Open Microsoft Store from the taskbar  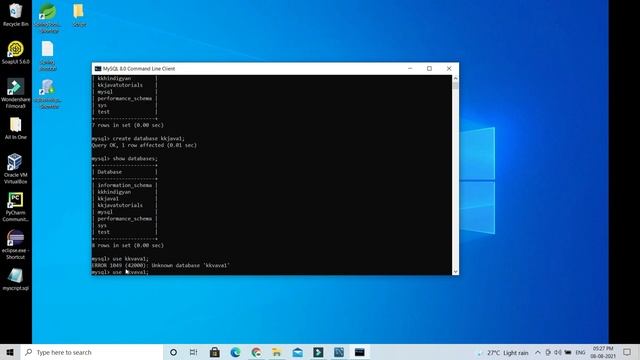(215, 352)
